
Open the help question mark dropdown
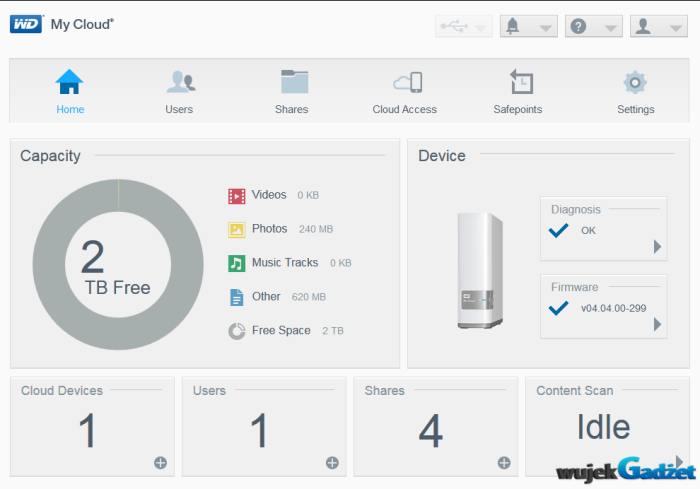point(593,27)
